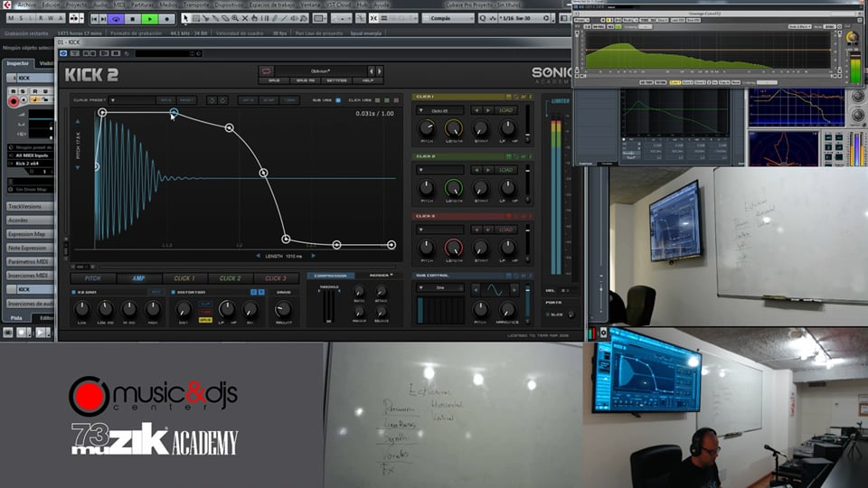The width and height of the screenshot is (868, 488).
Task: Switch to the CLICK 2 envelope tab
Action: 230,278
